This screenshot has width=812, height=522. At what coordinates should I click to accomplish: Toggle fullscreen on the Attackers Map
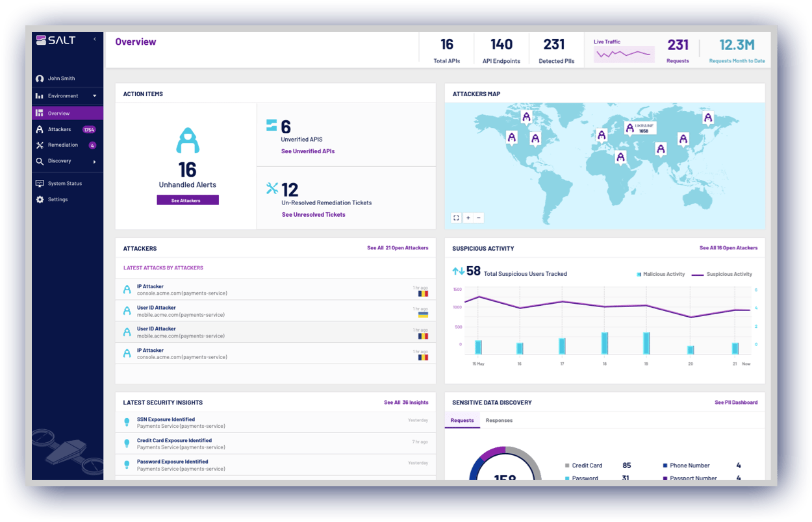(456, 218)
